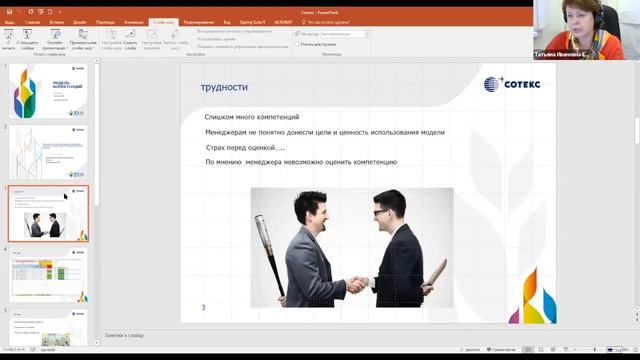Open the 'iSpring Suite 9' tab

[252, 22]
